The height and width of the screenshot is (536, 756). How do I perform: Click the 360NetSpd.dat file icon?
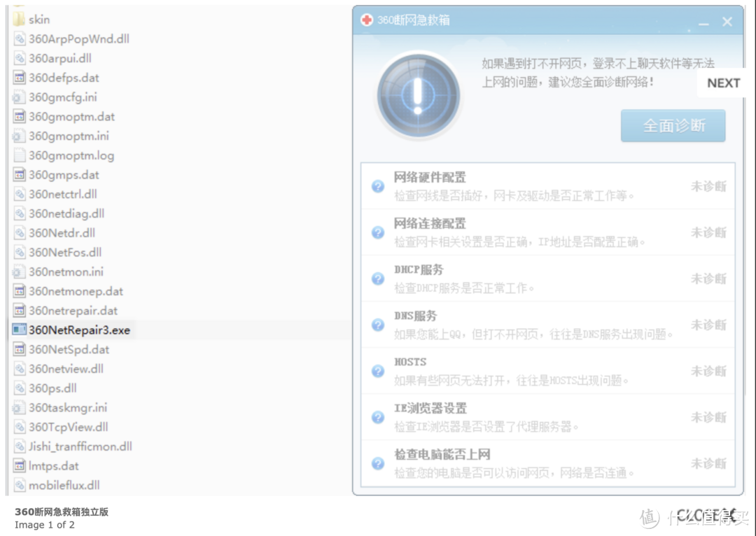[x=20, y=349]
